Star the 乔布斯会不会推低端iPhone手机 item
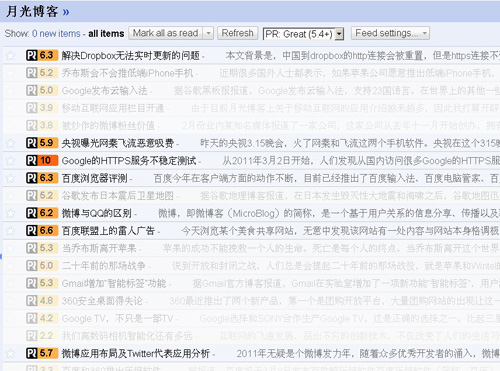500x371 pixels. [x=11, y=73]
